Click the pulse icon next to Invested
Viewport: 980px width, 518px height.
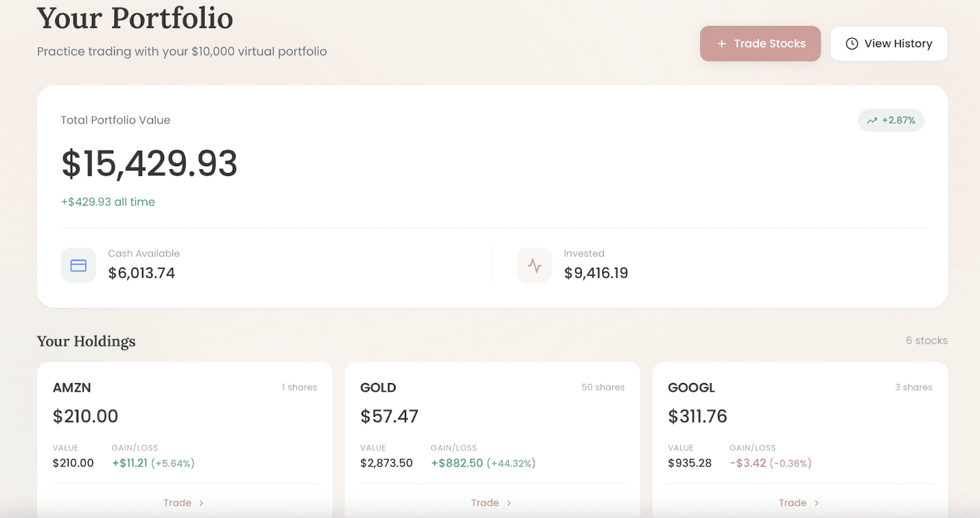pyautogui.click(x=534, y=265)
